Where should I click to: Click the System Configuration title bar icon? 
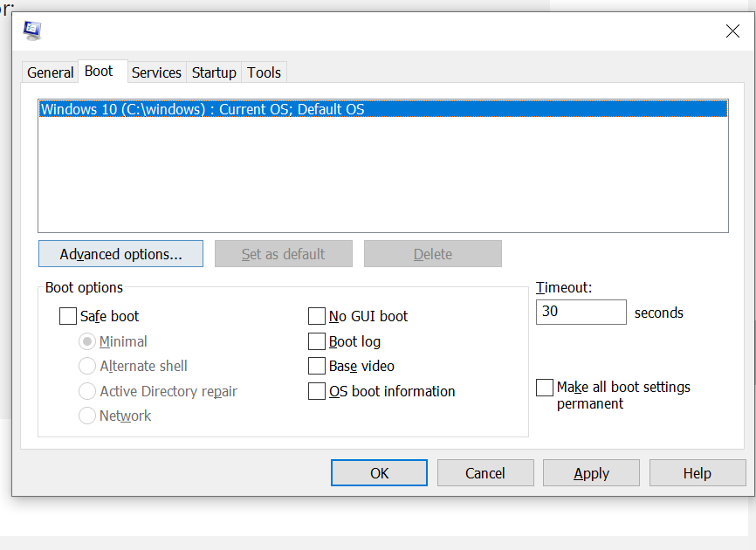click(x=33, y=31)
